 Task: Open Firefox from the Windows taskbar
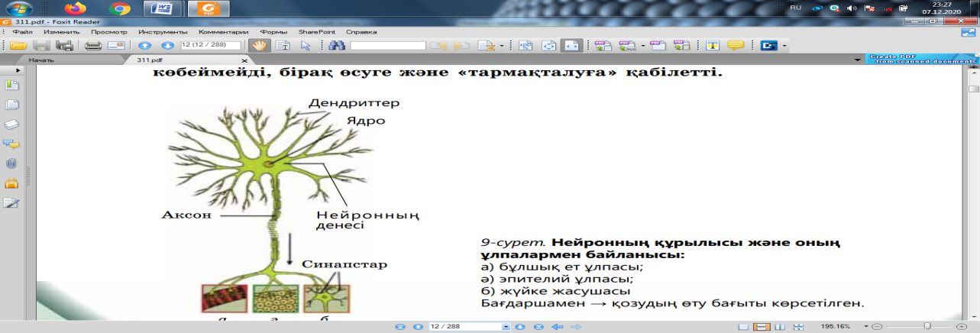pyautogui.click(x=76, y=9)
